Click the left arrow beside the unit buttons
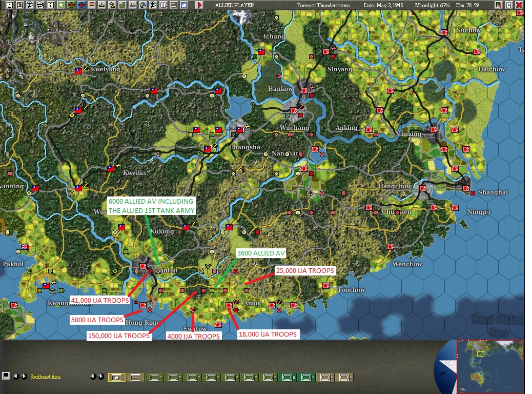 pyautogui.click(x=93, y=377)
